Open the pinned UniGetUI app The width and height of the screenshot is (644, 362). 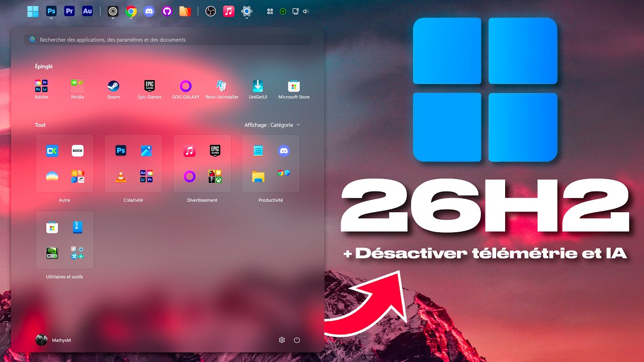[x=258, y=89]
